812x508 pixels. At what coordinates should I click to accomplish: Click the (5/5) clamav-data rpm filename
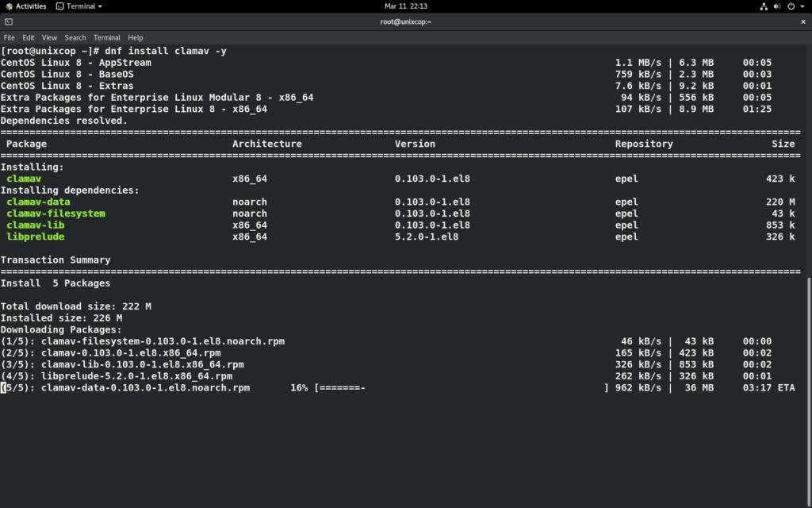coord(146,387)
